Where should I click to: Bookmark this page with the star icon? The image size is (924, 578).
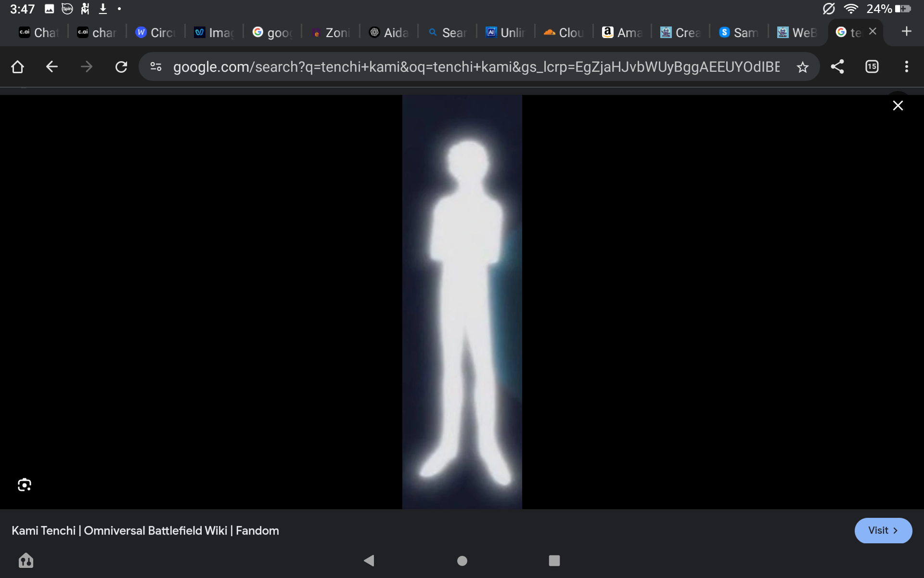(x=802, y=67)
